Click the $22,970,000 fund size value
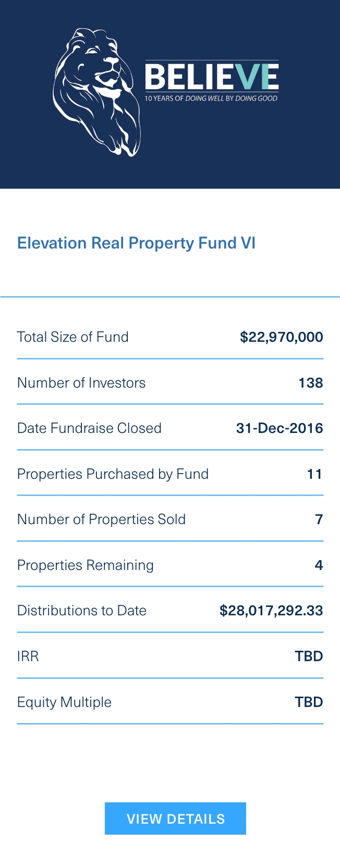The image size is (340, 868). pos(281,337)
